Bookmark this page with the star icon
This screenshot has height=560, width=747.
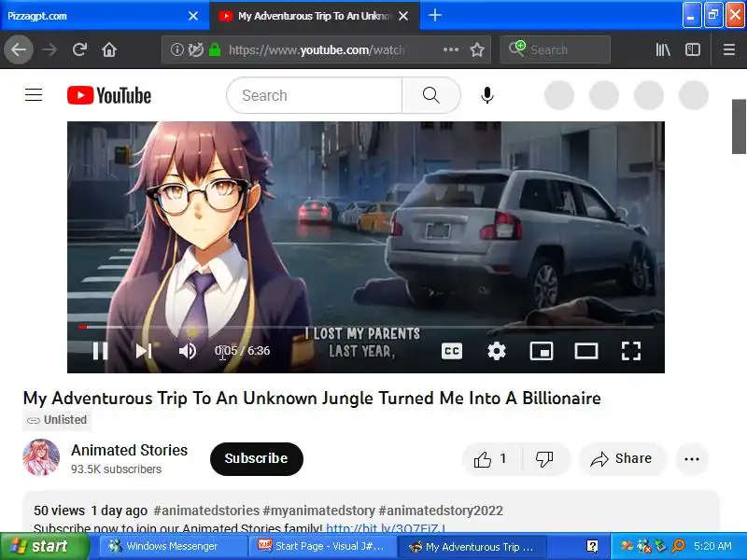point(477,49)
